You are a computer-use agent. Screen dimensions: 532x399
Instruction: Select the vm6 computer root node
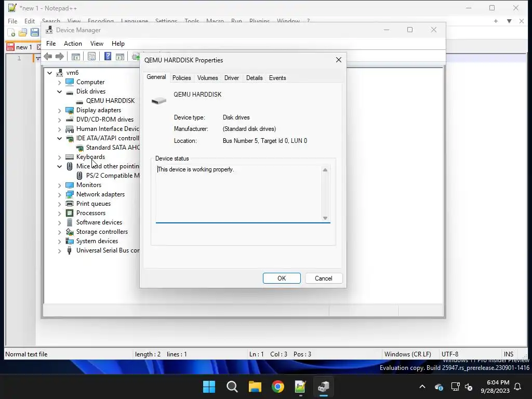[x=72, y=73]
